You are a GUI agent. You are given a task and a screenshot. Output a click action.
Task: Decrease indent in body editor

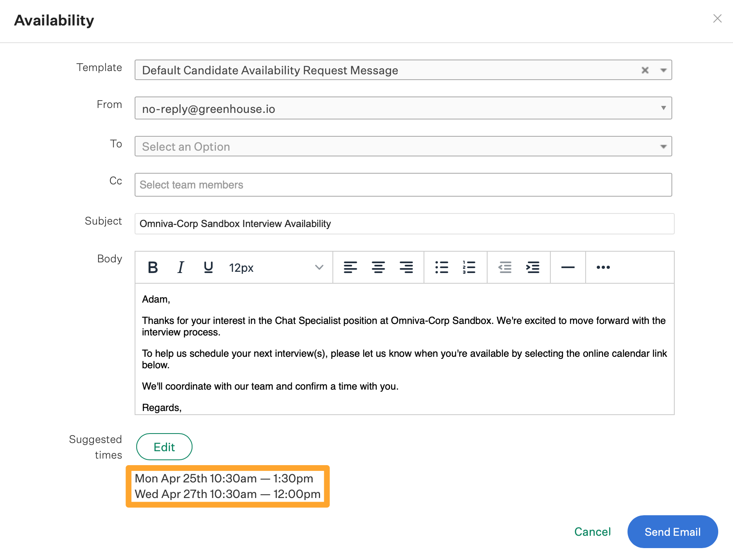coord(505,267)
